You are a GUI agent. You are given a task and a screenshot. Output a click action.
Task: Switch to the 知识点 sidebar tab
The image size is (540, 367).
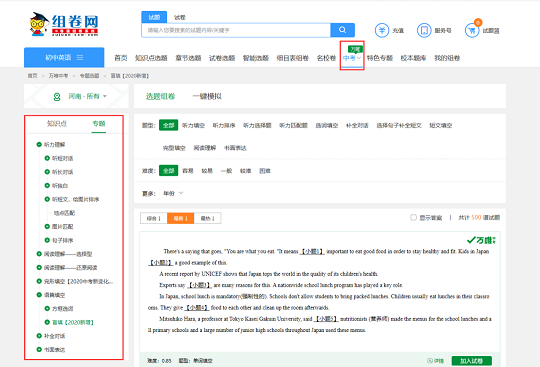[57, 123]
